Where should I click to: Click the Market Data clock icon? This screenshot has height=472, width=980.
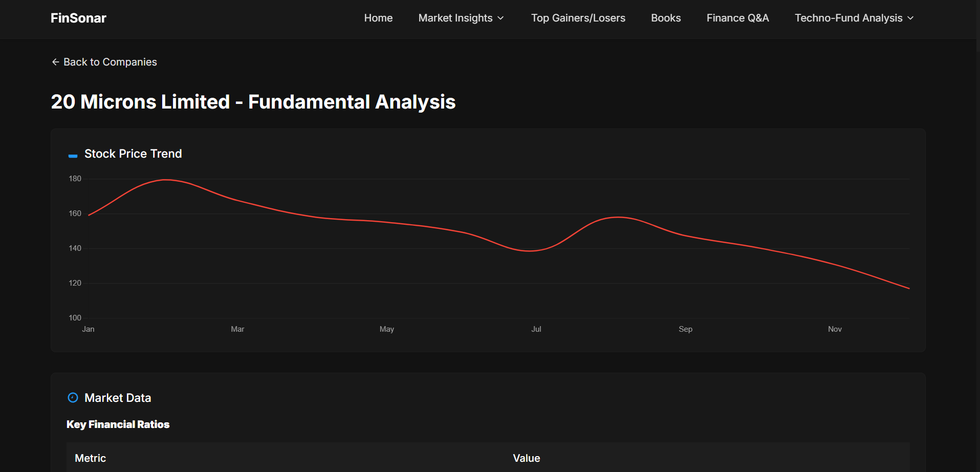pos(73,397)
